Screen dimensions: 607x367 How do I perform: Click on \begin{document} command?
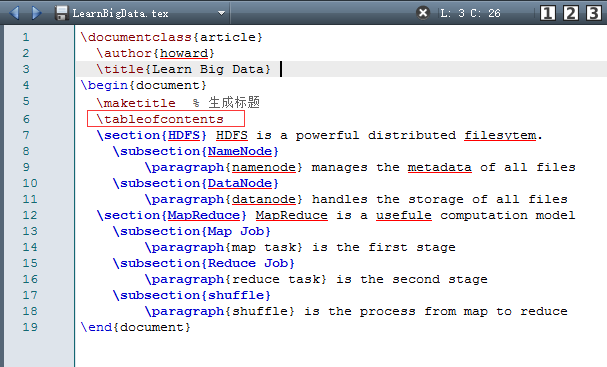click(x=143, y=85)
